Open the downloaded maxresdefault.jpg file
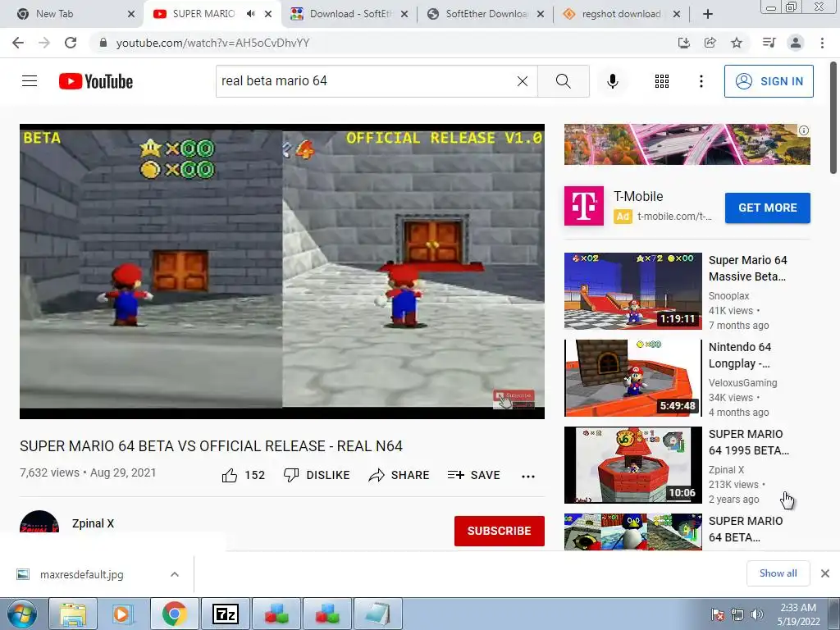Image resolution: width=840 pixels, height=630 pixels. pos(81,574)
